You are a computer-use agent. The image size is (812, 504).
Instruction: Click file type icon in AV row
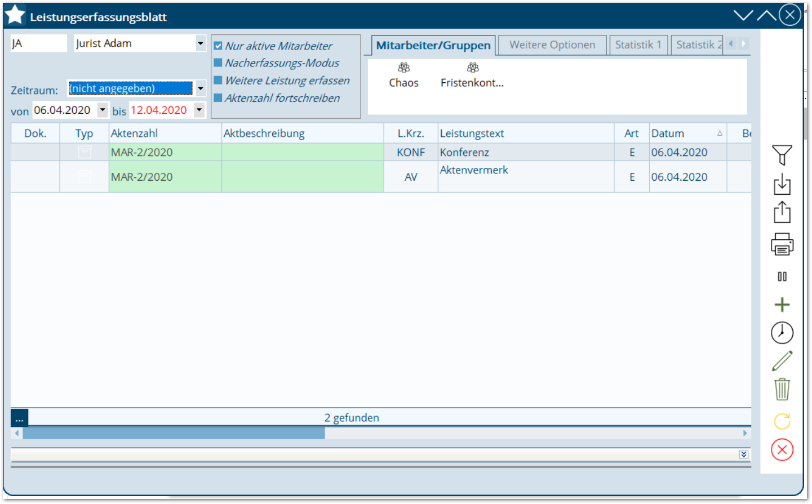click(85, 177)
